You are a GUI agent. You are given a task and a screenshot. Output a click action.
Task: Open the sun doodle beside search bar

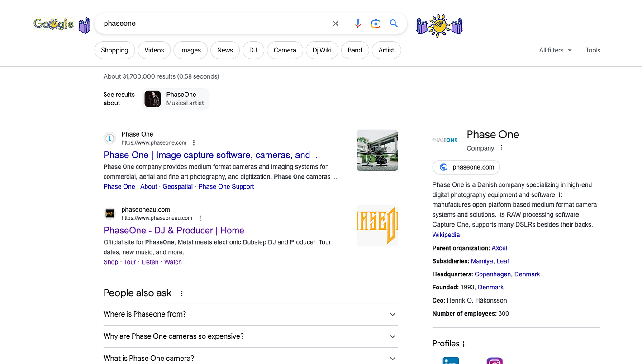tap(439, 26)
